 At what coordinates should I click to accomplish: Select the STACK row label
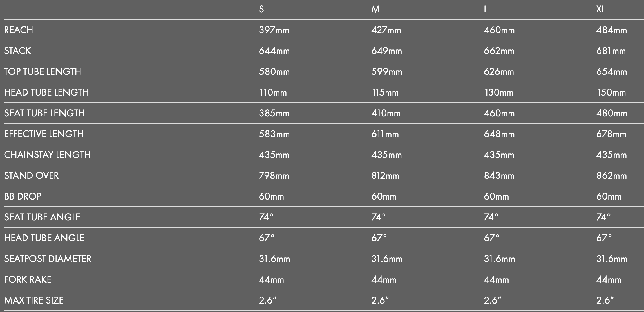click(17, 51)
